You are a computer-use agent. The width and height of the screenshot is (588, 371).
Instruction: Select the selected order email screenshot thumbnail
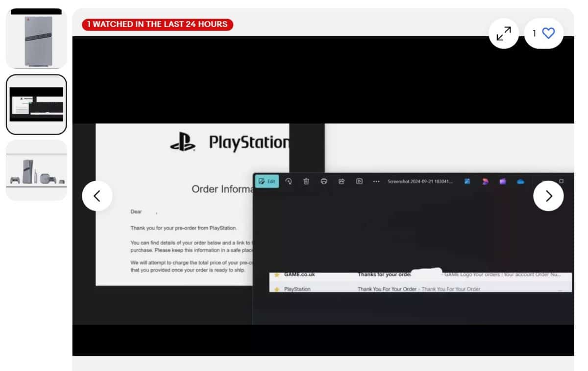click(36, 104)
